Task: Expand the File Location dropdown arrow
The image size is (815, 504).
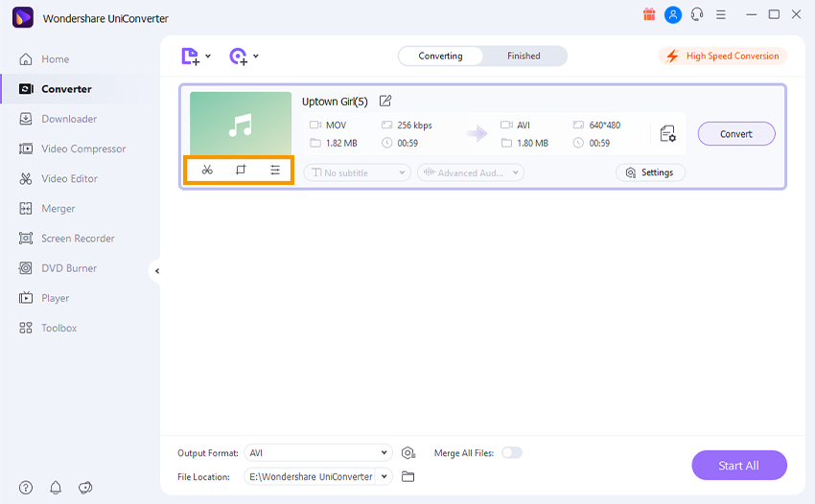Action: tap(384, 476)
